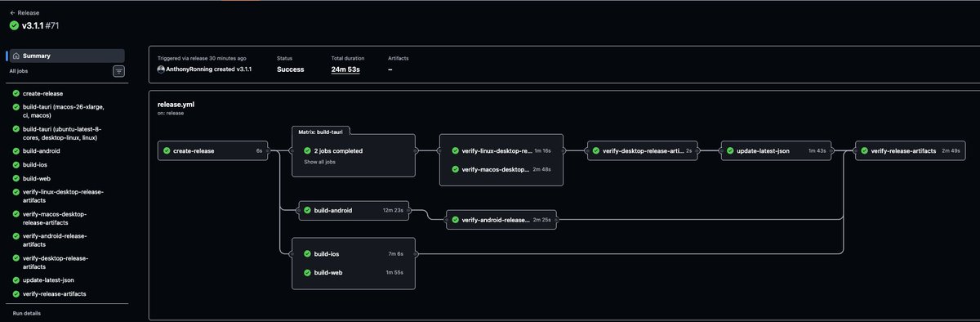This screenshot has width=980, height=322.
Task: Click the Run details heading
Action: coord(26,313)
